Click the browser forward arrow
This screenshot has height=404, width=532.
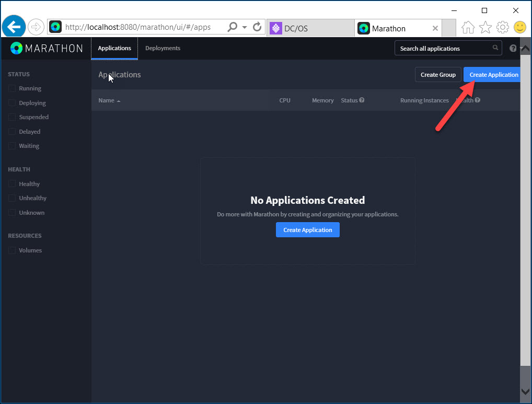pyautogui.click(x=36, y=27)
